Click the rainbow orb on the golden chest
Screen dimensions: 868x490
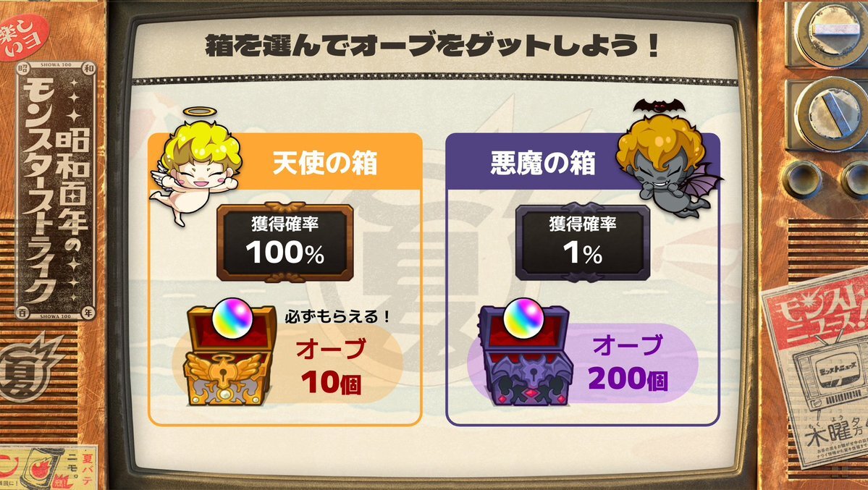(x=232, y=318)
